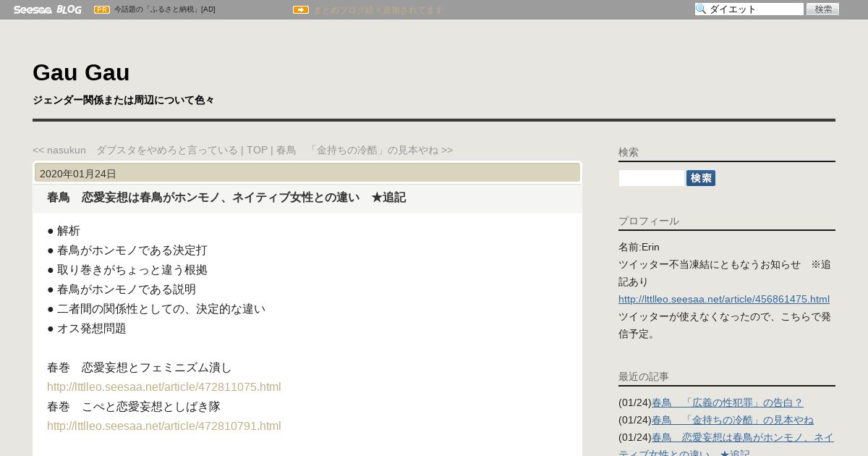The image size is (868, 456).
Task: Click the text ● 春鳥がホンモノである説明
Action: (122, 290)
